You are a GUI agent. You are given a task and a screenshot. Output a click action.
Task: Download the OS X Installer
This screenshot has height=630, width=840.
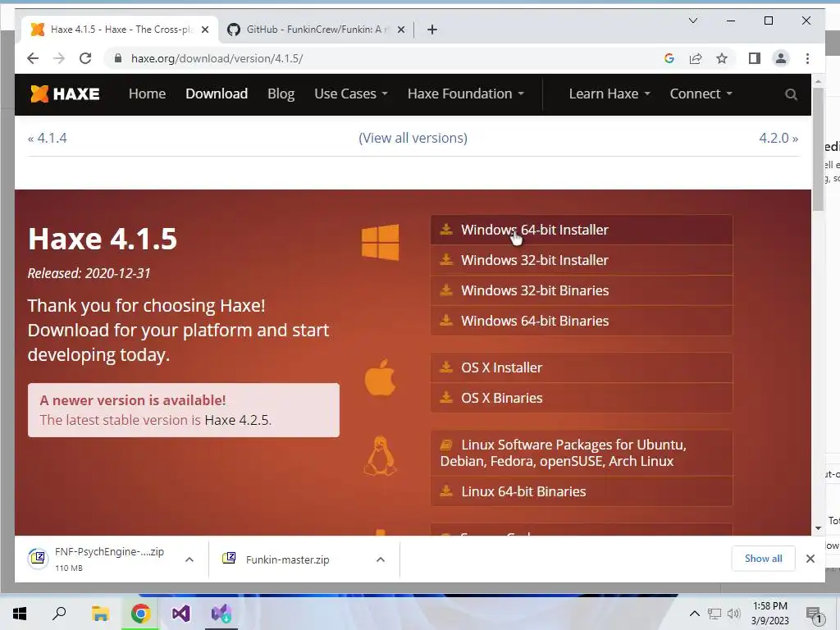tap(582, 367)
